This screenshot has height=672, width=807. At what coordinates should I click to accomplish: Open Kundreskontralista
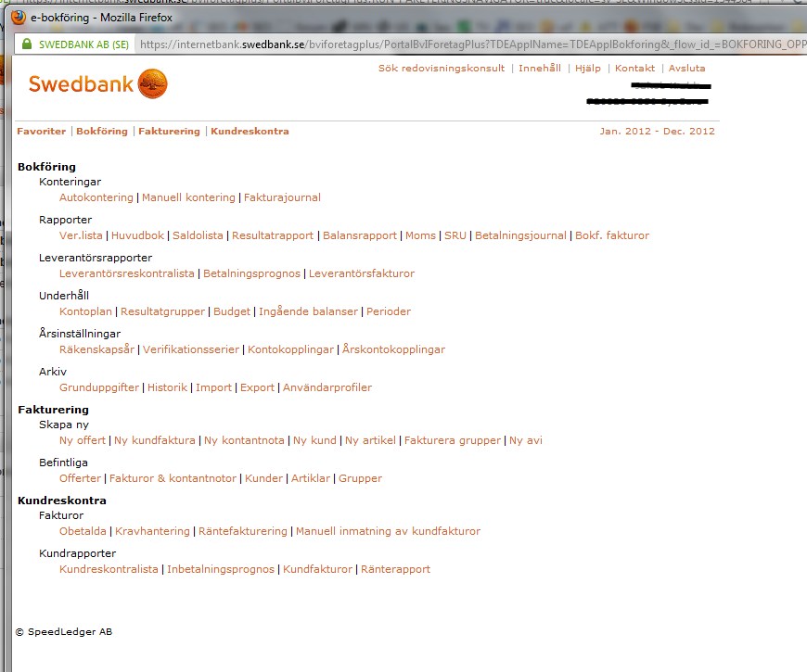click(x=109, y=570)
